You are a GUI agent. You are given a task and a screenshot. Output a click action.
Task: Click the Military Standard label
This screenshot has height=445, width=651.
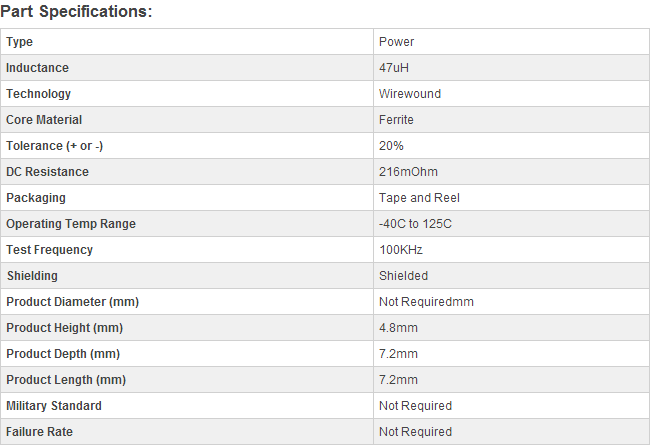click(x=54, y=406)
